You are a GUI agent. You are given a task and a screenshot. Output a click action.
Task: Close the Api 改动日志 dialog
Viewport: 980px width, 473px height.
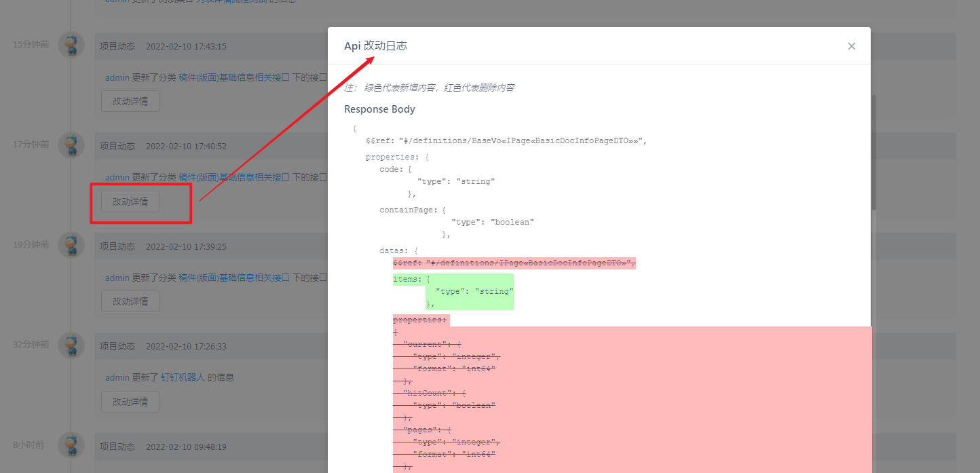point(851,46)
